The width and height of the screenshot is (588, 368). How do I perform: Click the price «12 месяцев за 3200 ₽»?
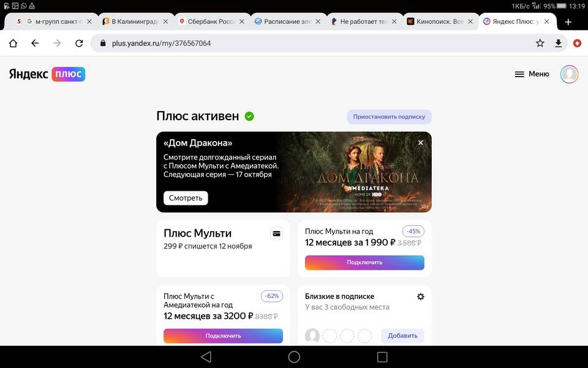[208, 316]
